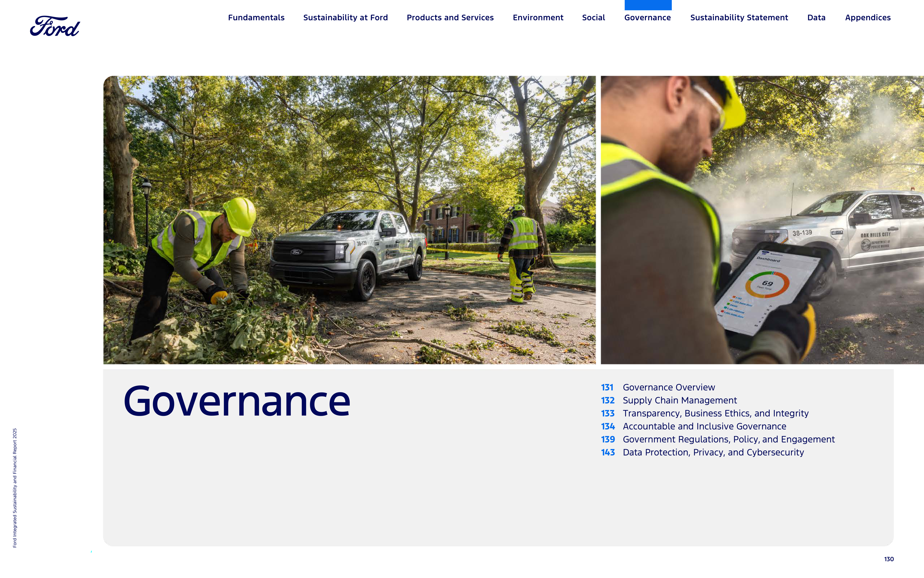Go to the Data tab

coord(816,18)
